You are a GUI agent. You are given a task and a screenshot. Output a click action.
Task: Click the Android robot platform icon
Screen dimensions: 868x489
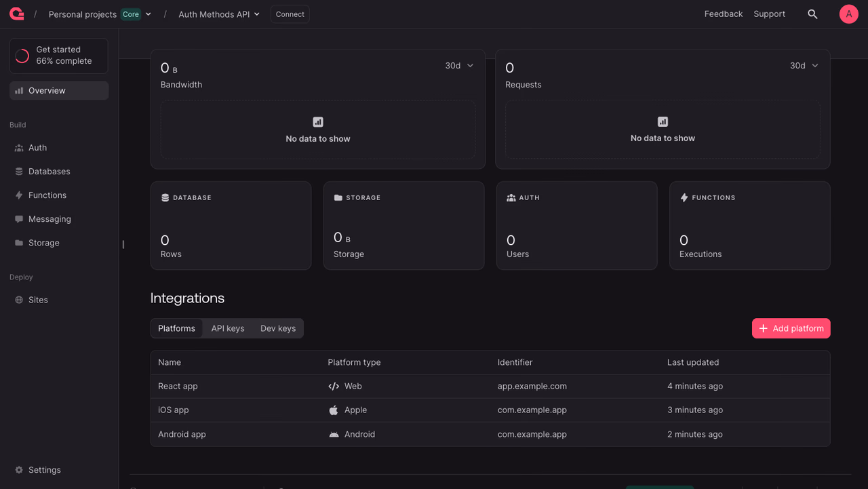tap(334, 435)
